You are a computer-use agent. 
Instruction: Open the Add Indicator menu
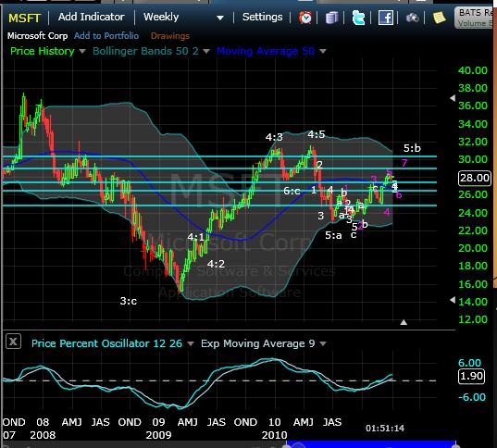tap(91, 17)
